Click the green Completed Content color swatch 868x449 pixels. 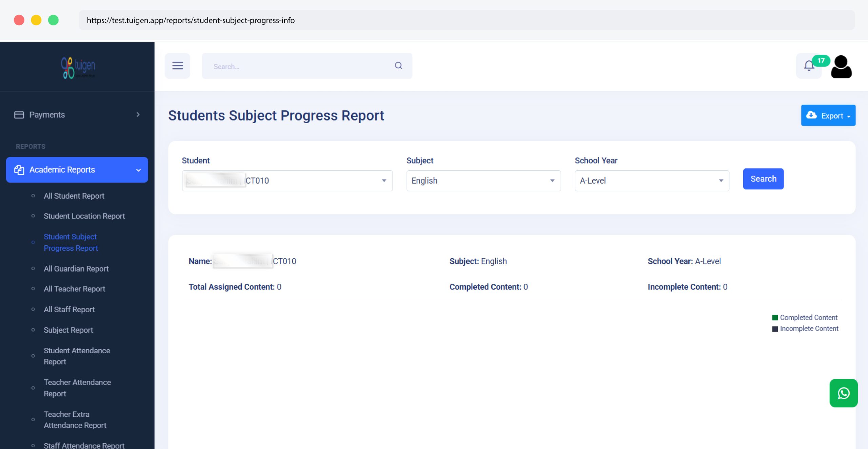775,318
